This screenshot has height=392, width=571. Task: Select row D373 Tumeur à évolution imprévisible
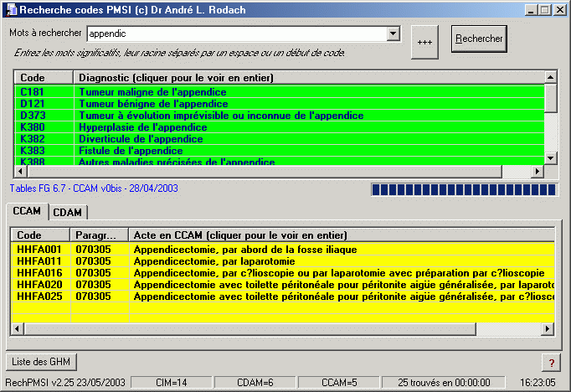[280, 116]
